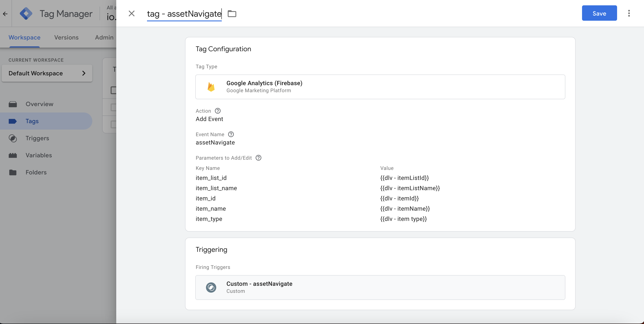644x324 pixels.
Task: Switch to the Admin tab
Action: [x=104, y=38]
